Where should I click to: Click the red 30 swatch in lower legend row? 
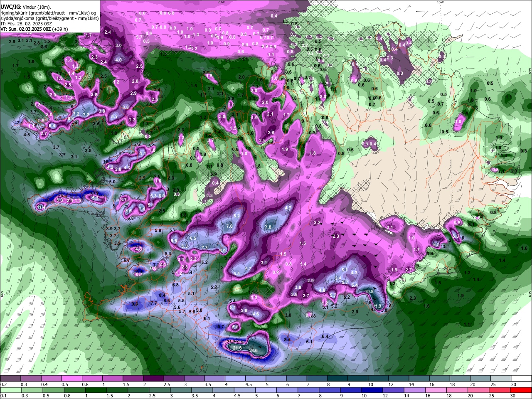[x=522, y=390]
